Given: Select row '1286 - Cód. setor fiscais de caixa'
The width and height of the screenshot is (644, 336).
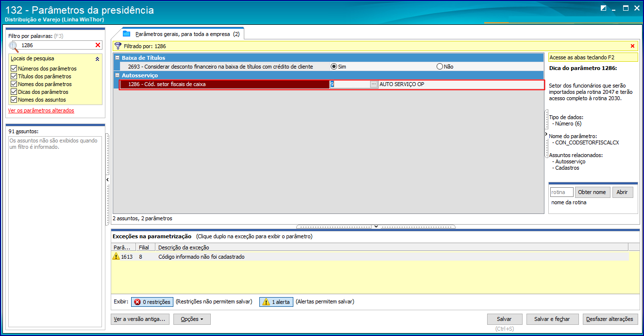Looking at the screenshot, I should pyautogui.click(x=224, y=84).
